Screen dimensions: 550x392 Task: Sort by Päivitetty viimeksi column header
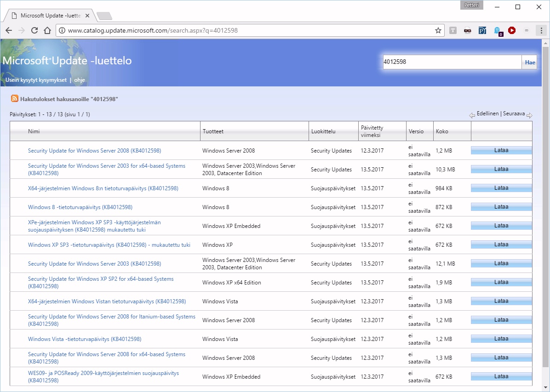pyautogui.click(x=372, y=131)
